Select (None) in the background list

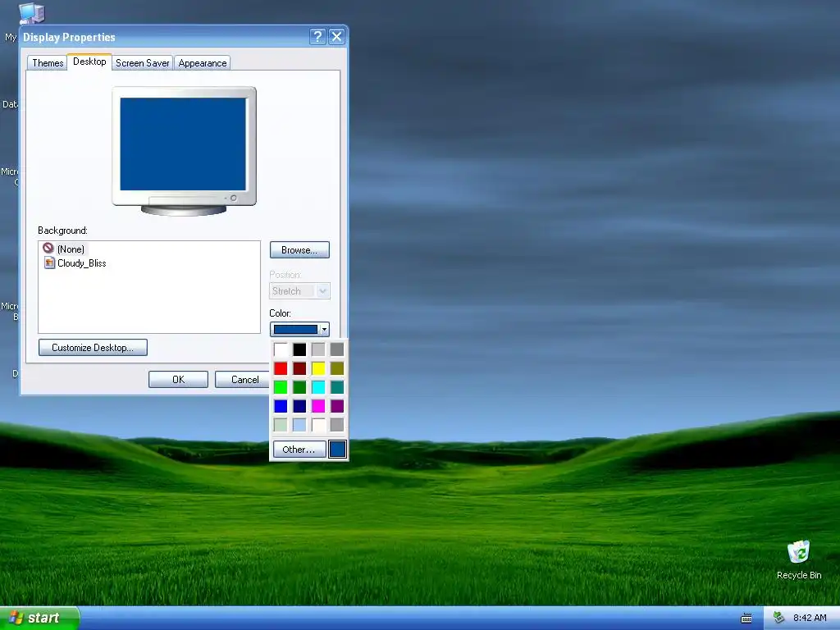point(71,249)
